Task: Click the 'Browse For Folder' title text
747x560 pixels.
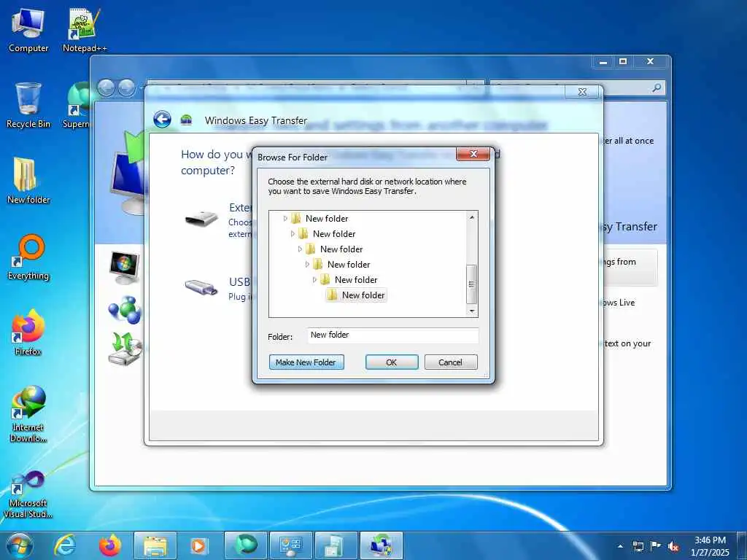Action: click(x=293, y=157)
